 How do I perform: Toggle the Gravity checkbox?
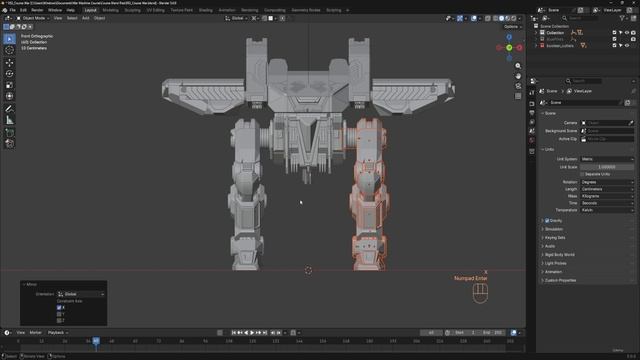coord(547,220)
